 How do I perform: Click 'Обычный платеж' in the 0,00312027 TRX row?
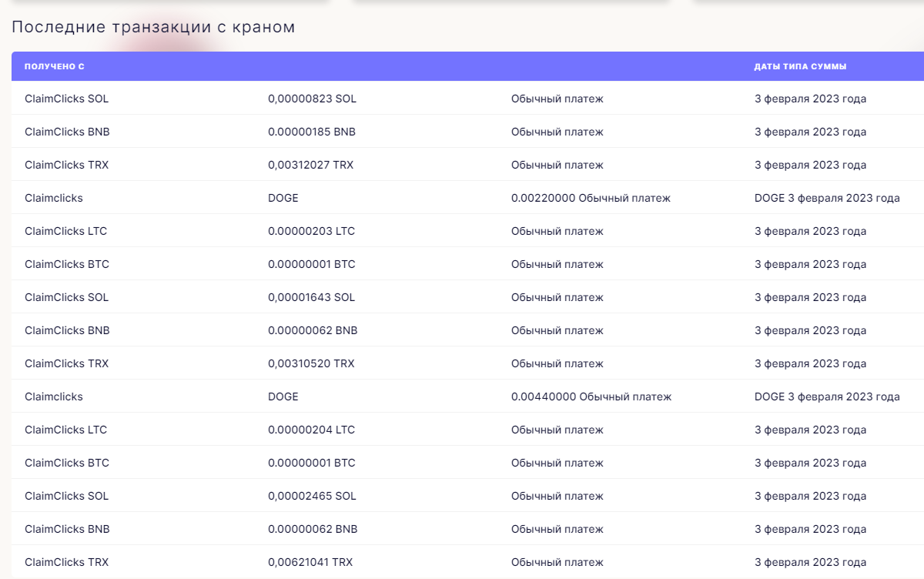coord(557,165)
